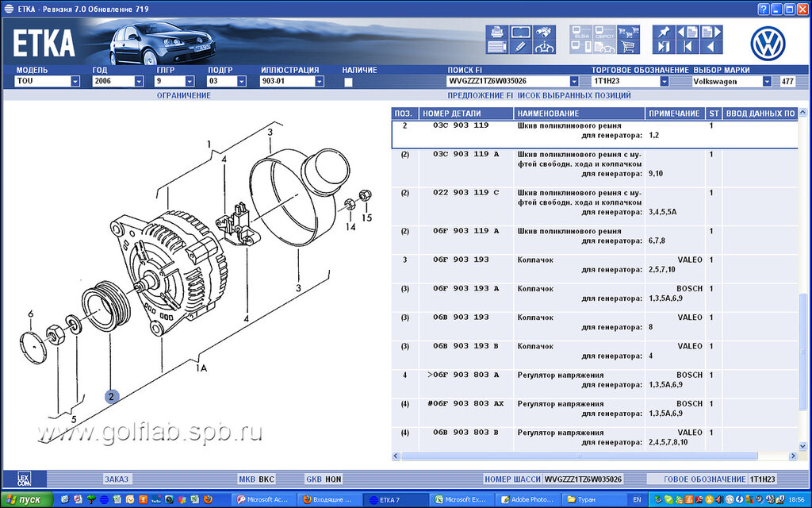Open the vehicle information icon
The height and width of the screenshot is (508, 812).
[x=544, y=47]
